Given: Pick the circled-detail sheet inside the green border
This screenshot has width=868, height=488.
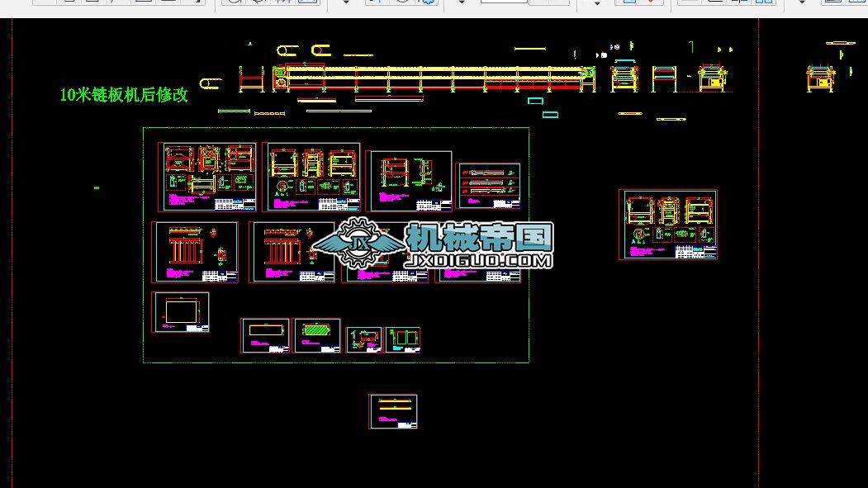Looking at the screenshot, I should click(x=311, y=177).
